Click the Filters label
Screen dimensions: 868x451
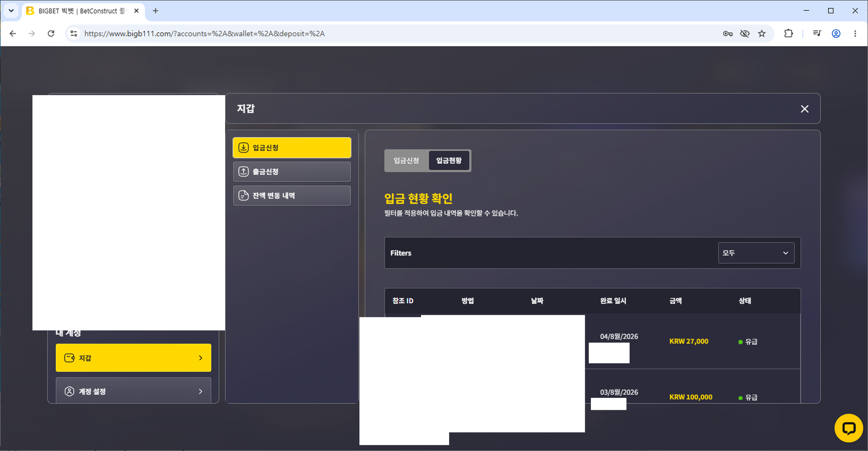click(x=401, y=253)
